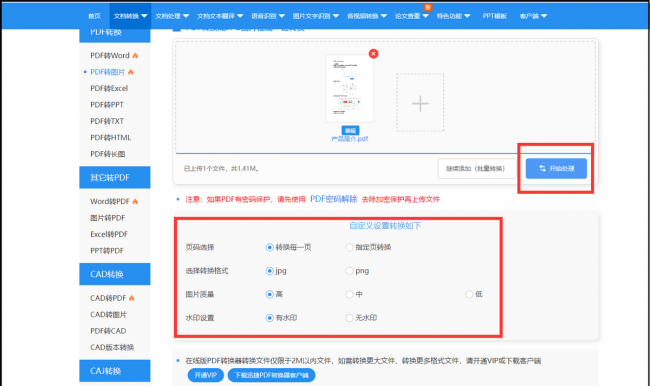Open PDF转长图 in the sidebar
Image resolution: width=650 pixels, height=386 pixels.
[x=108, y=154]
